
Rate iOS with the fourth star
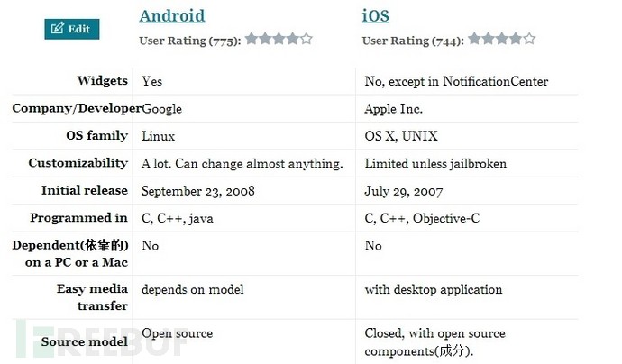(x=516, y=39)
